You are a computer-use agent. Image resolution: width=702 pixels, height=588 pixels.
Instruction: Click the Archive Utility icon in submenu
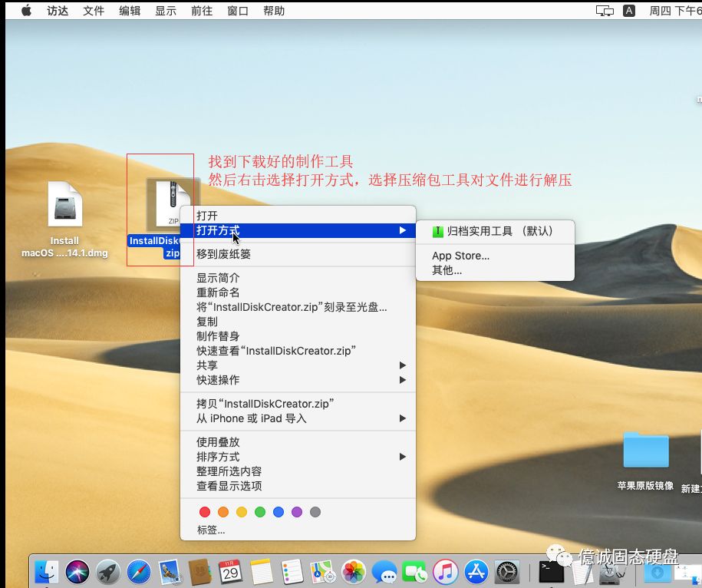coord(438,231)
